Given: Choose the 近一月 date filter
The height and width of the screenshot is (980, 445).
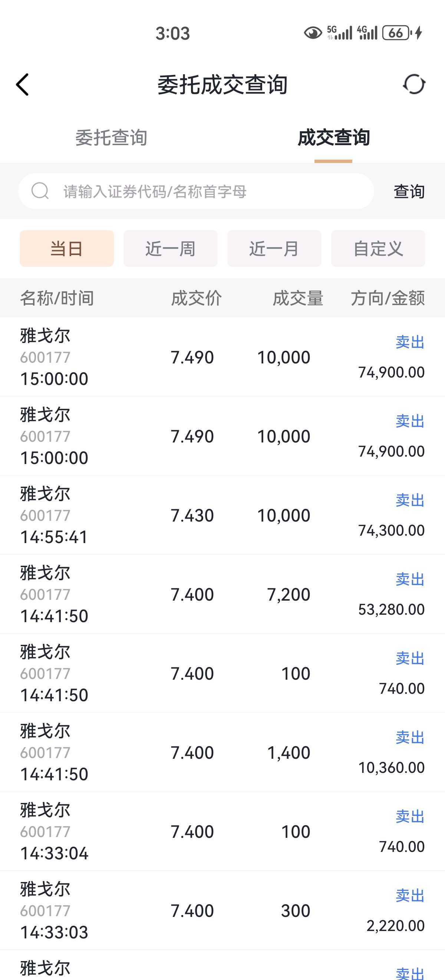Looking at the screenshot, I should (274, 249).
